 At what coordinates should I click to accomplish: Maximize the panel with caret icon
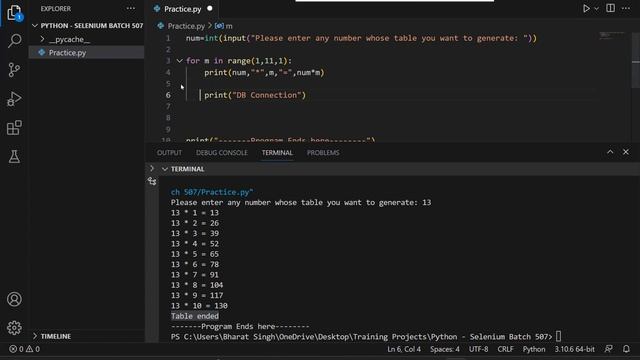[610, 152]
